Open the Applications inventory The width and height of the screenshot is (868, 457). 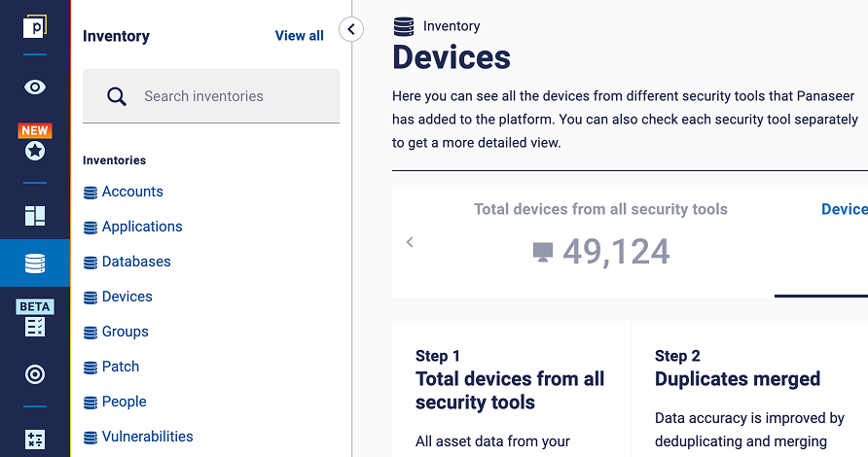pos(133,227)
